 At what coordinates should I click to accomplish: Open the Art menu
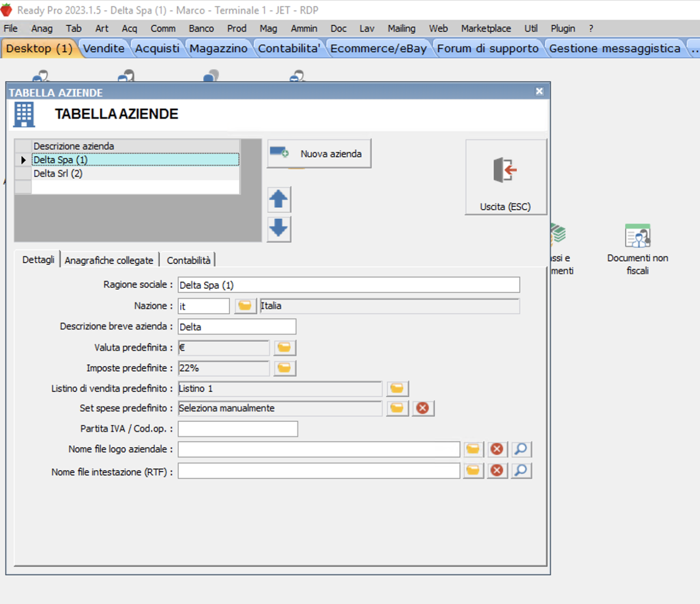[102, 28]
